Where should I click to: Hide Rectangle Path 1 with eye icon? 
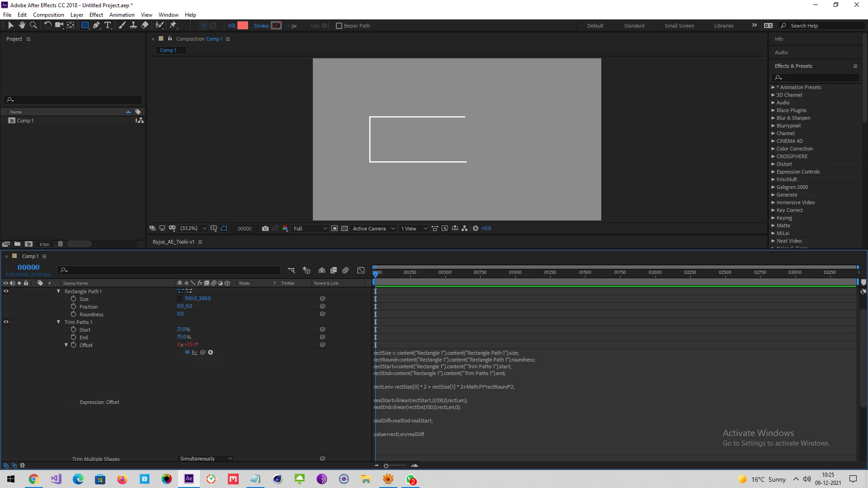pyautogui.click(x=6, y=291)
